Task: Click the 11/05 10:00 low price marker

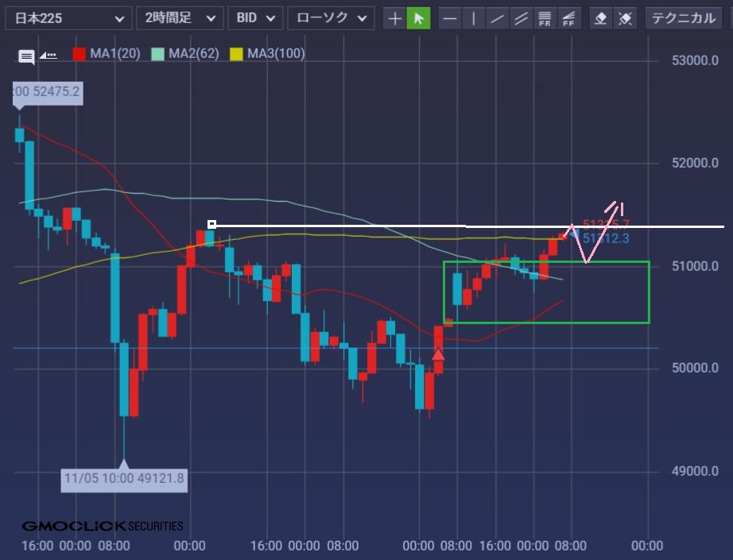Action: [x=124, y=478]
